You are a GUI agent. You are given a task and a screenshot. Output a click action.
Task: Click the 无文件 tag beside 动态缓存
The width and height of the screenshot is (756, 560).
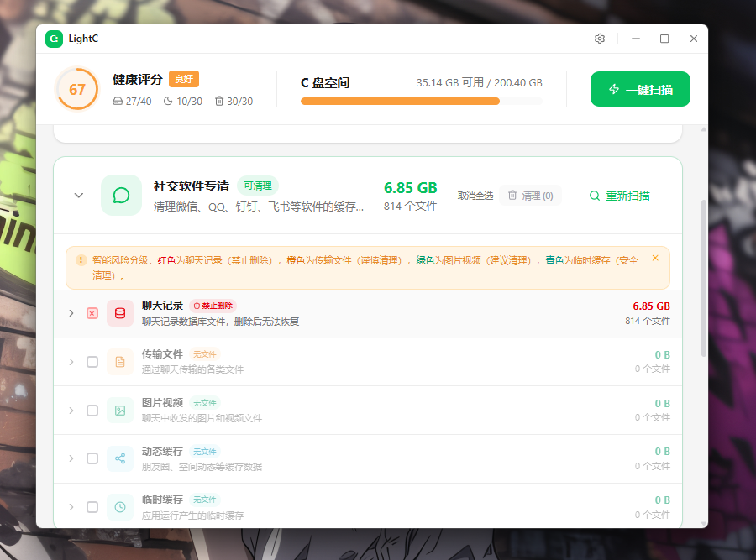[x=205, y=452]
